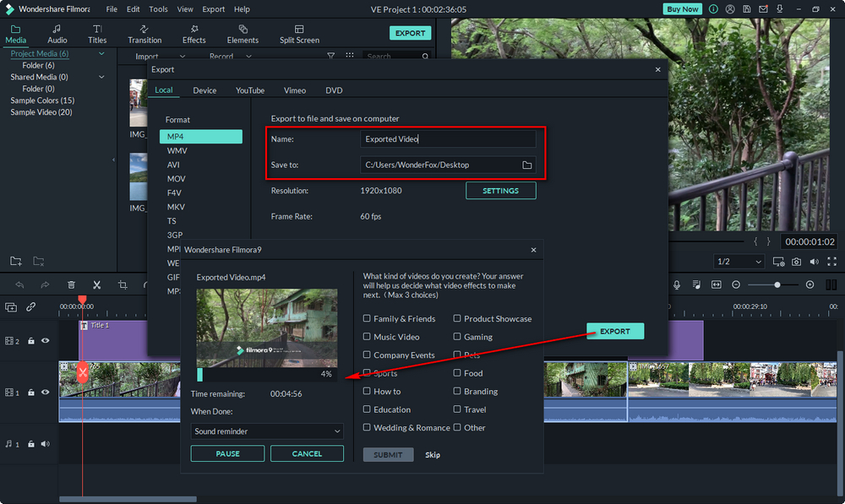Toggle the auto ripple link icon

point(30,307)
